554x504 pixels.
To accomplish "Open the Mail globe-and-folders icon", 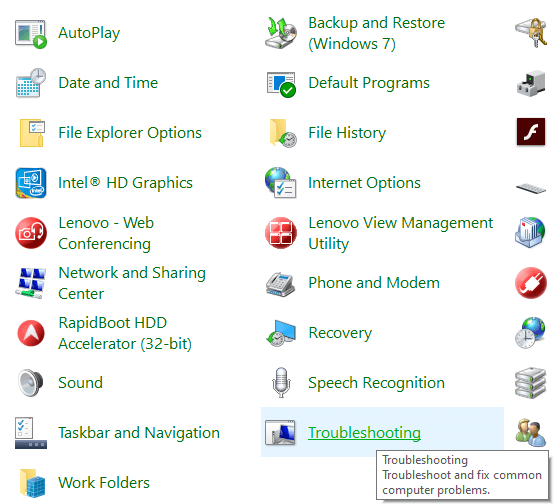I will [x=530, y=232].
